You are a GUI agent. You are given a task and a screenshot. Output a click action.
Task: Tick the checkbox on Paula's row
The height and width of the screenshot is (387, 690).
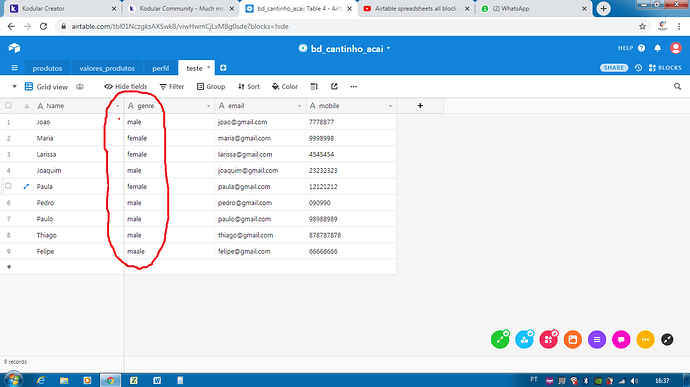[8, 186]
